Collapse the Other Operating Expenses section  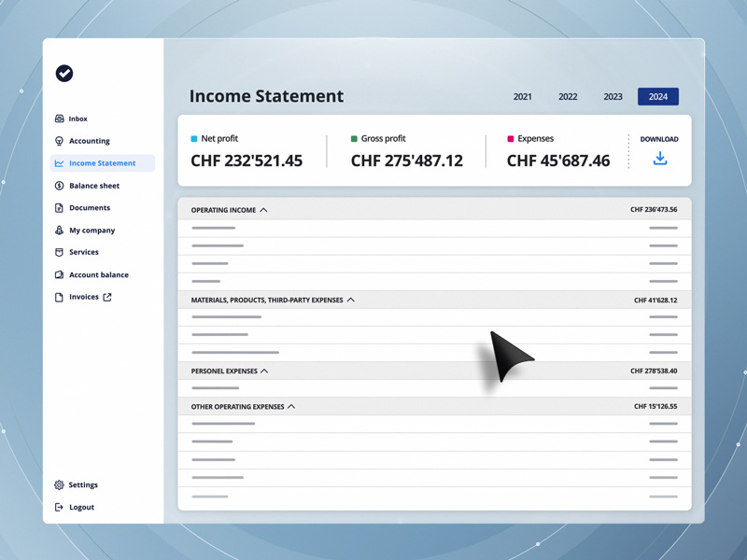[291, 407]
